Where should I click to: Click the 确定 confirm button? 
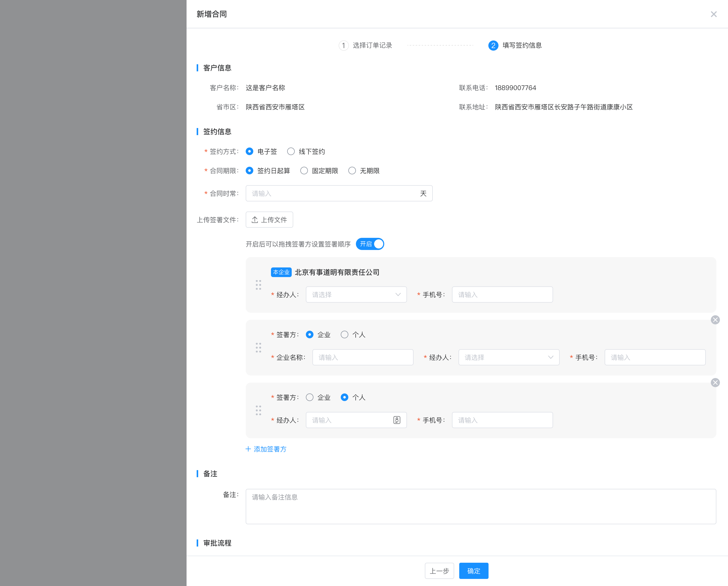tap(473, 571)
